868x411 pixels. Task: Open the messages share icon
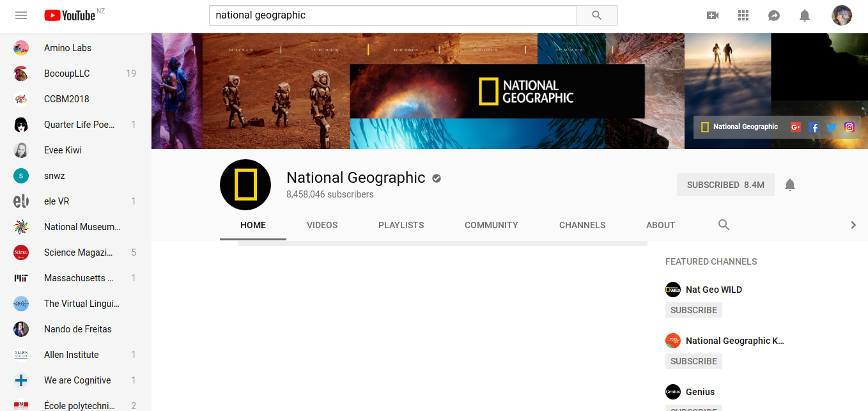click(773, 15)
